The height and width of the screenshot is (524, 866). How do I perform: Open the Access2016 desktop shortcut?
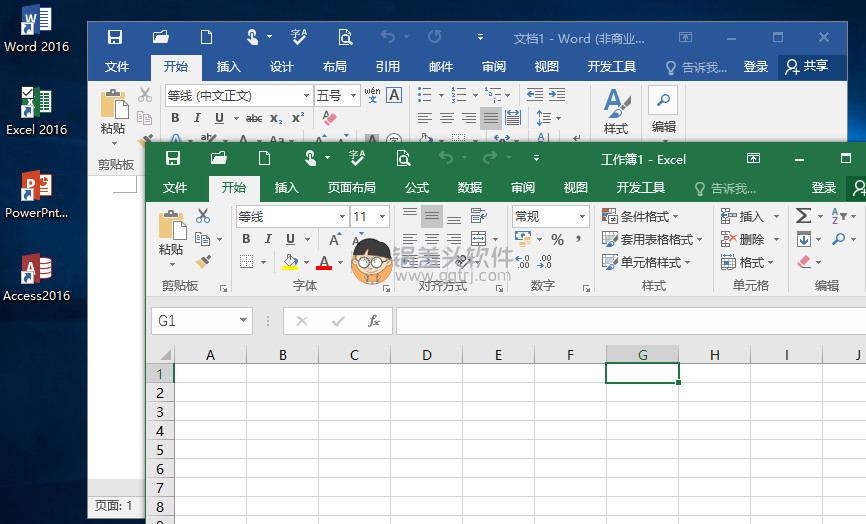coord(36,278)
